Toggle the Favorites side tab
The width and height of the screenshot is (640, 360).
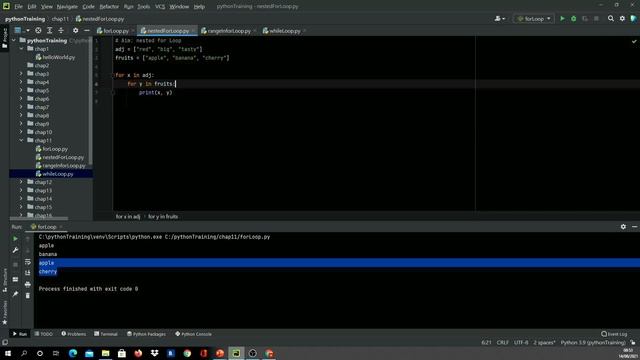coord(4,313)
